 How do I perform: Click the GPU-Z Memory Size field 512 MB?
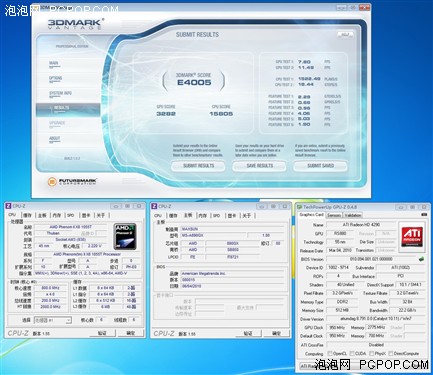click(342, 310)
